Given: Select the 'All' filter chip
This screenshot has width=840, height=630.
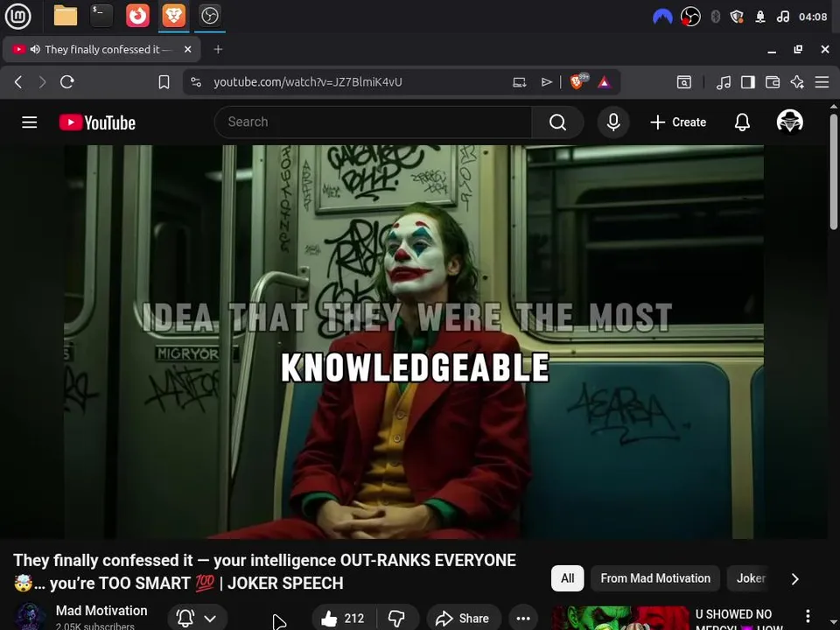Looking at the screenshot, I should click(x=567, y=578).
